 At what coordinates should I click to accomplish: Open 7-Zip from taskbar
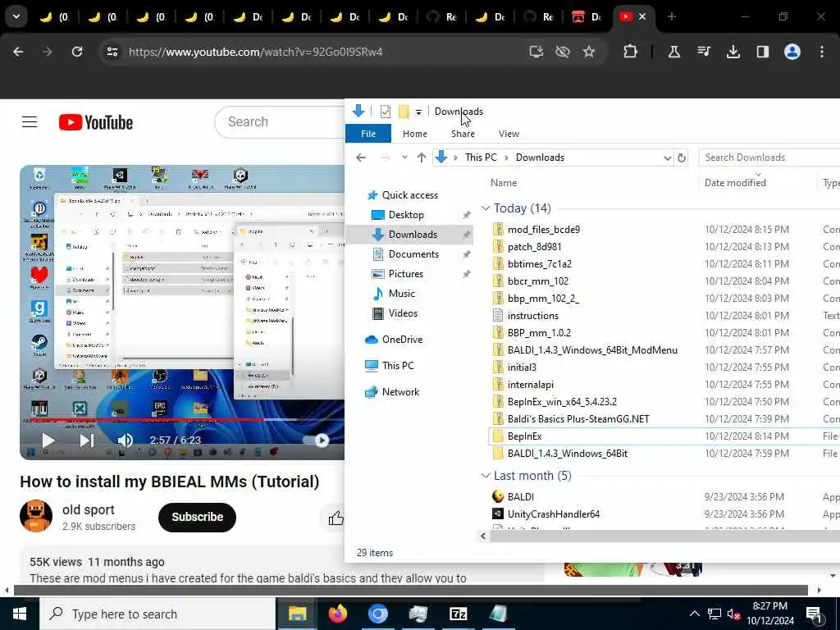tap(458, 614)
